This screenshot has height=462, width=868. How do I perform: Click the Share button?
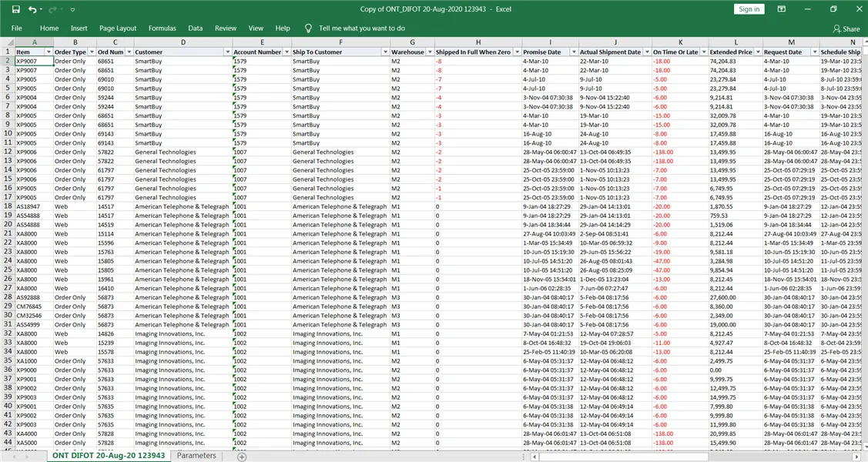846,28
